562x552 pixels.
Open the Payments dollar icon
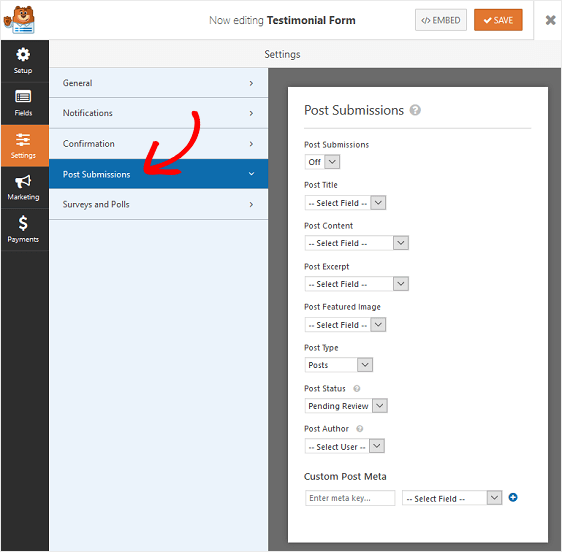[x=23, y=223]
